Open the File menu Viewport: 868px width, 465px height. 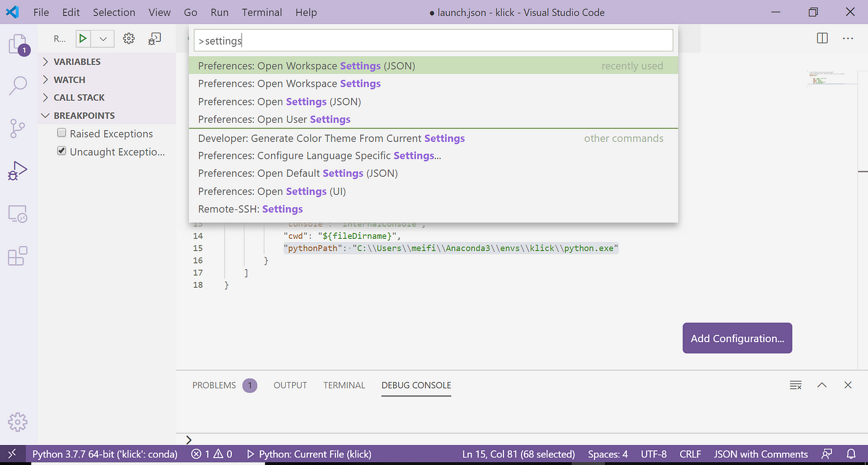[x=41, y=12]
